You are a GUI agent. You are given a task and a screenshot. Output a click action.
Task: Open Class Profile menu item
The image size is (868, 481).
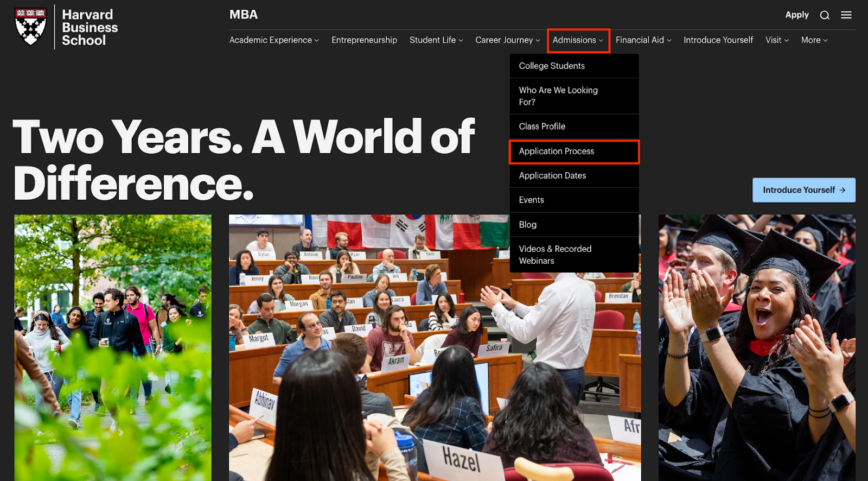click(x=574, y=126)
